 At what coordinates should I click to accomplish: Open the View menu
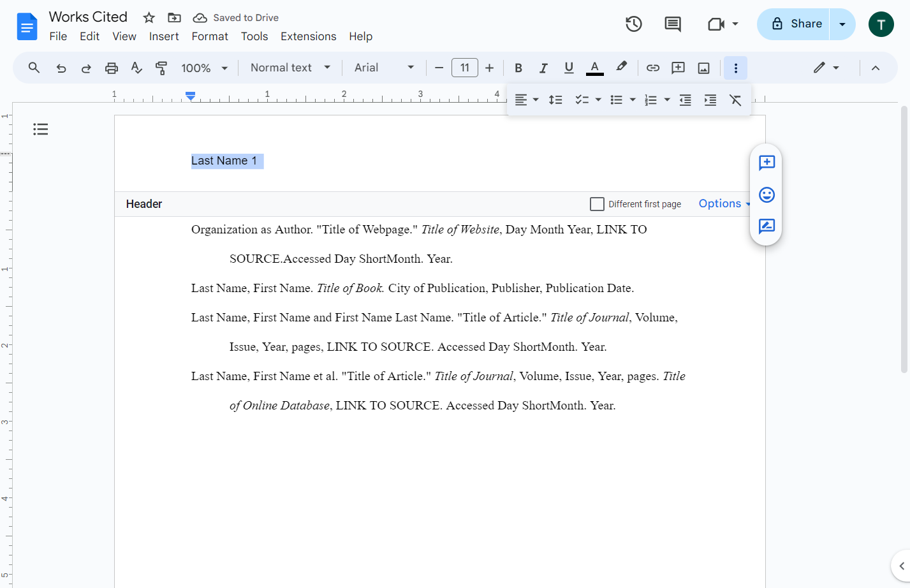coord(124,36)
